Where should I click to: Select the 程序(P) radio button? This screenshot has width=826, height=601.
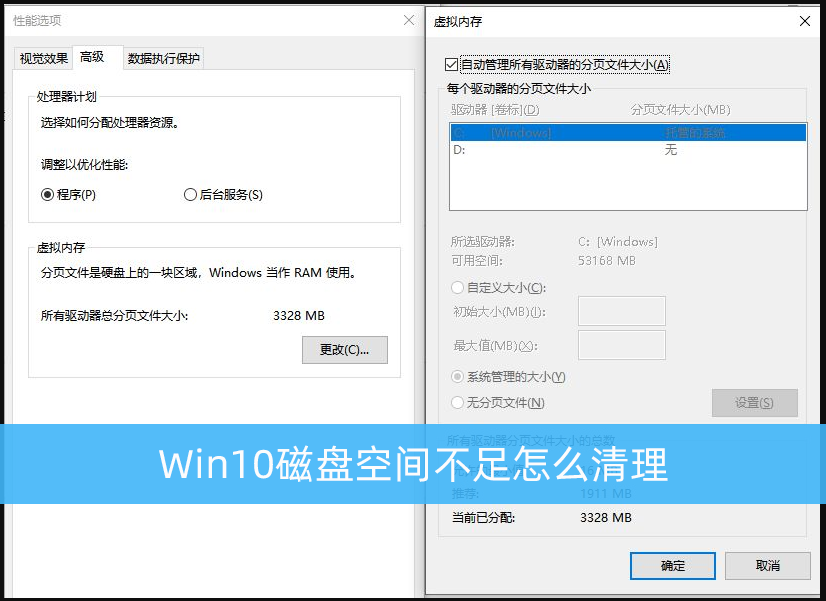point(47,195)
